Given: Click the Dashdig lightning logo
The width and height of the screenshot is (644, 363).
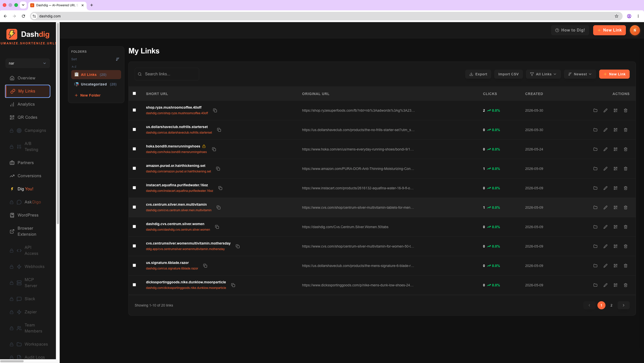Looking at the screenshot, I should click(x=12, y=34).
